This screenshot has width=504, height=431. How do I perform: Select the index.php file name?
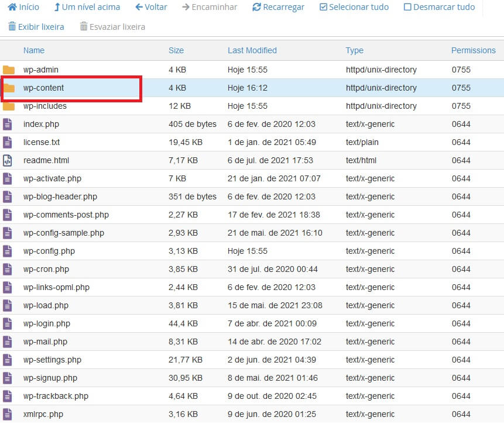coord(41,124)
